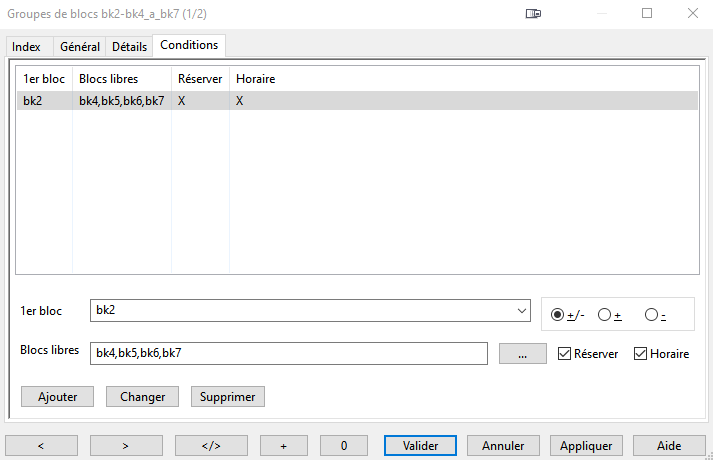Go to next record with > button

(x=126, y=445)
